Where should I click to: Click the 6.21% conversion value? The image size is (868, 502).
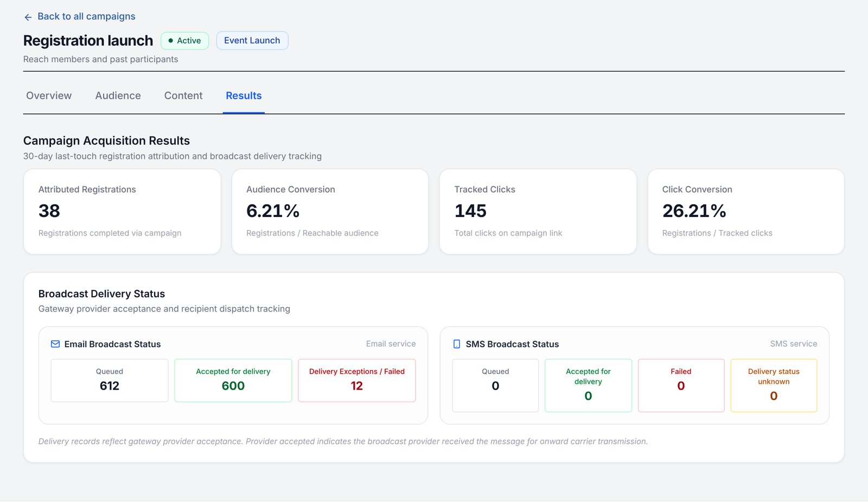[273, 211]
